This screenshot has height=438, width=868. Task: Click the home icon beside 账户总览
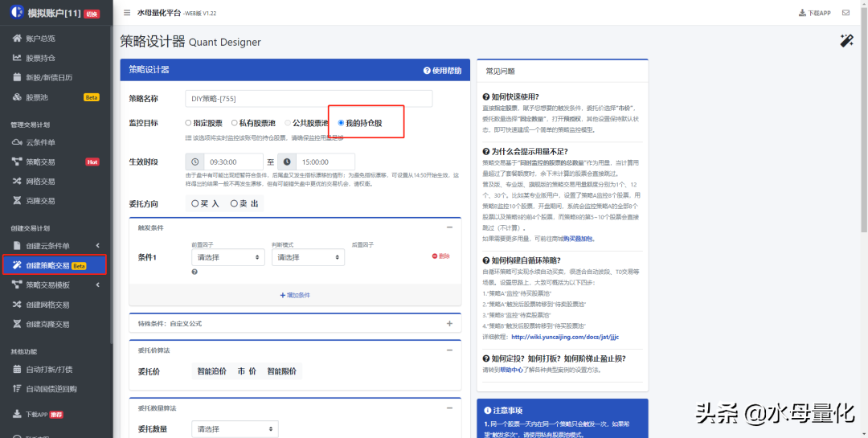[17, 39]
